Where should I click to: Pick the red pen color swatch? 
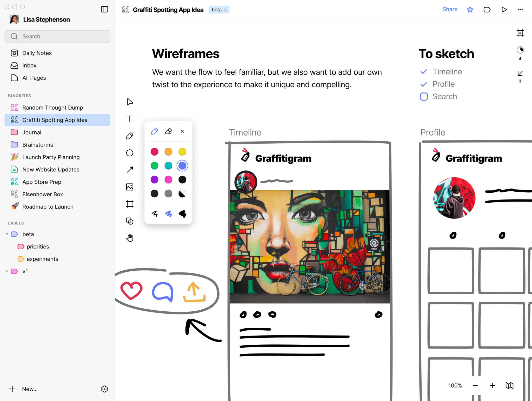click(155, 152)
